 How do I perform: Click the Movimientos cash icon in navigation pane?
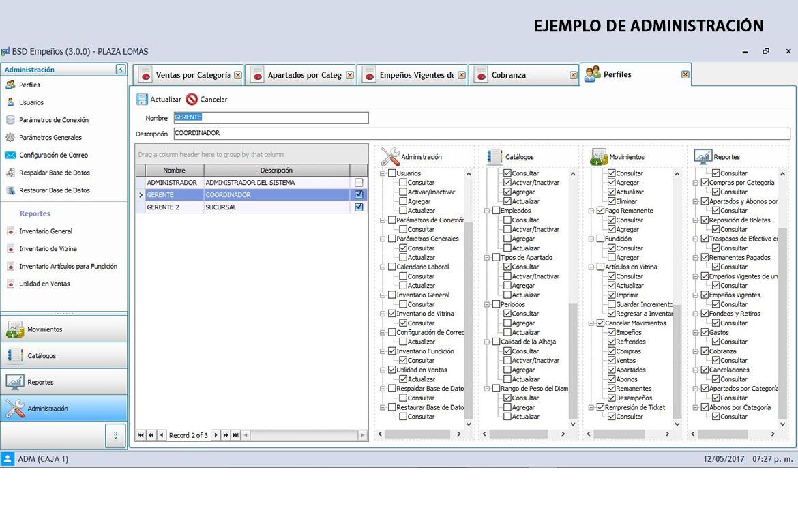(x=15, y=329)
